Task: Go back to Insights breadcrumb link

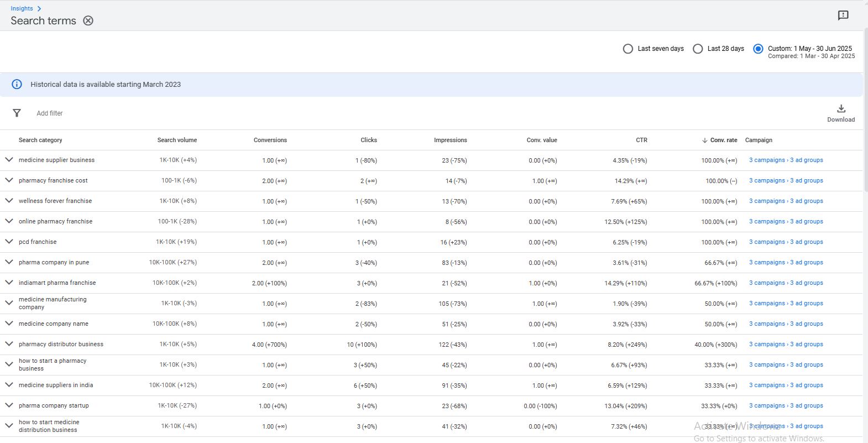Action: pyautogui.click(x=22, y=9)
